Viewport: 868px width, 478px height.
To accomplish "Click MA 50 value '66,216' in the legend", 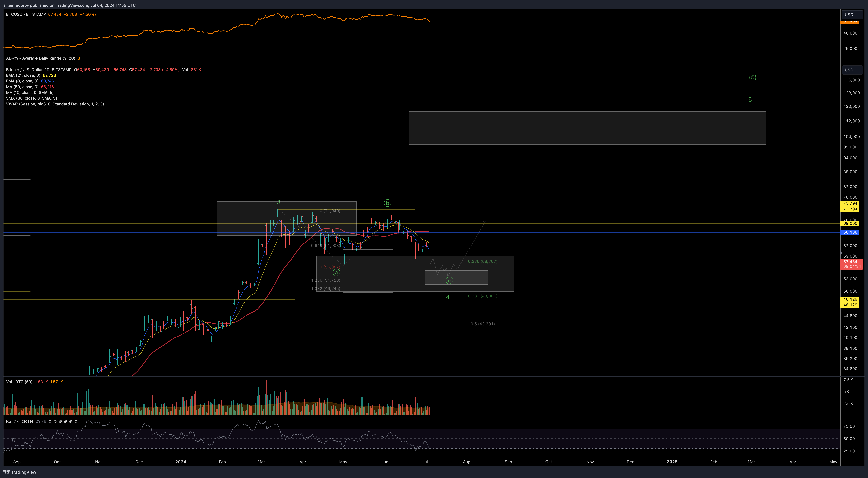I will (47, 87).
